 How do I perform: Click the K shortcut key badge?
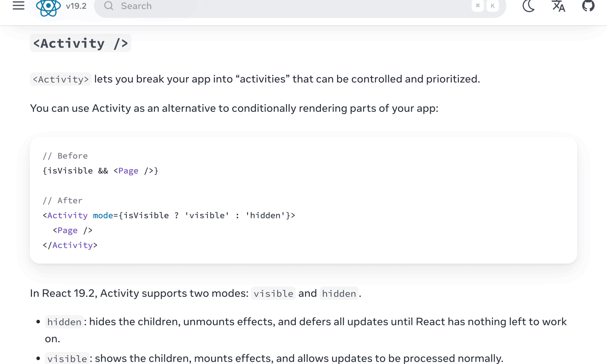(493, 6)
